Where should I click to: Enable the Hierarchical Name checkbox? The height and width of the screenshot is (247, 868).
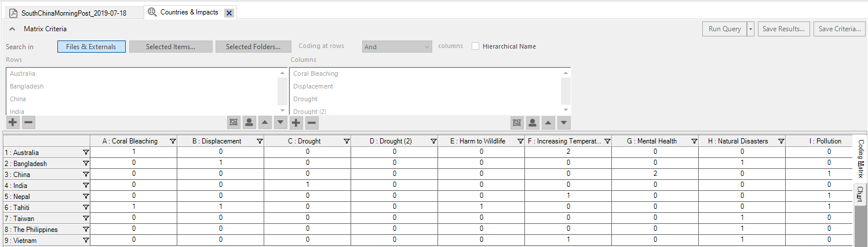click(476, 46)
